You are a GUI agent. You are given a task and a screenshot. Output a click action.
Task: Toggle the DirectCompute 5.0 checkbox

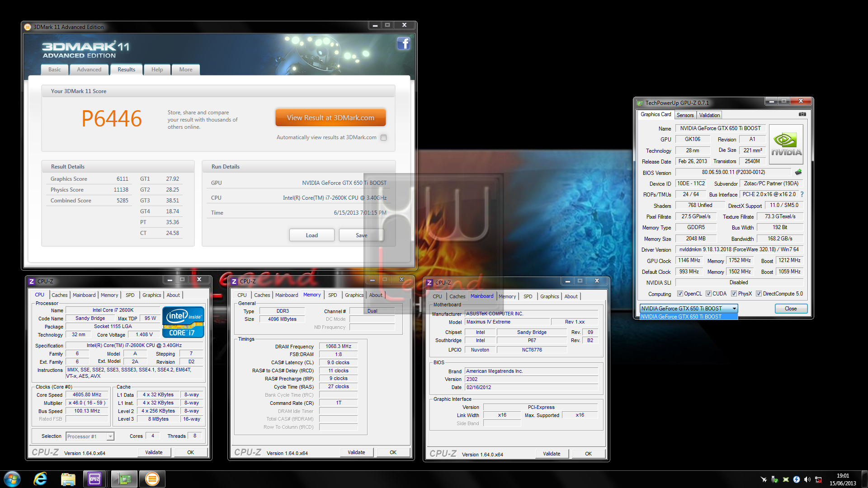tap(759, 294)
